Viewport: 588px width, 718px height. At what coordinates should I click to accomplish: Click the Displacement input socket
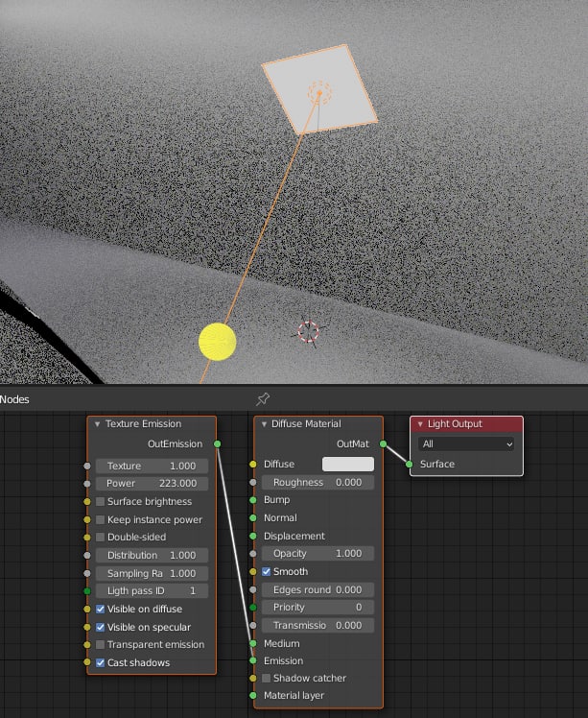(253, 536)
